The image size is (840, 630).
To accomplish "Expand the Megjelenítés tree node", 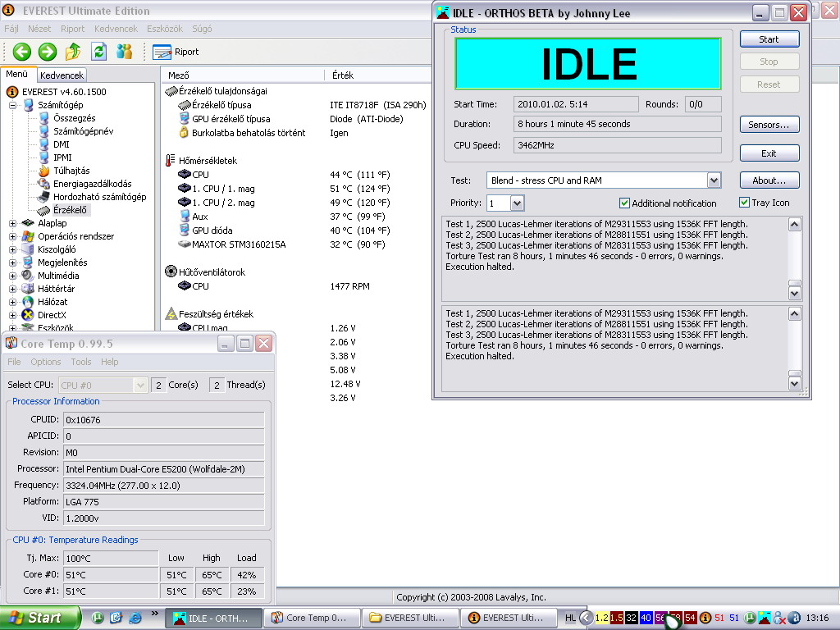I will (x=12, y=262).
